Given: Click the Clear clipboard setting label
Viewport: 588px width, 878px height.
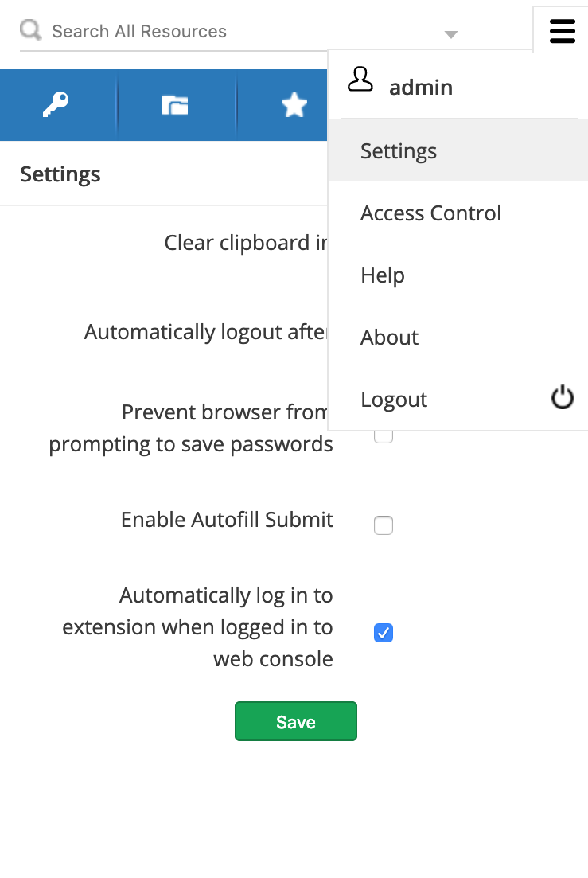Looking at the screenshot, I should point(246,243).
